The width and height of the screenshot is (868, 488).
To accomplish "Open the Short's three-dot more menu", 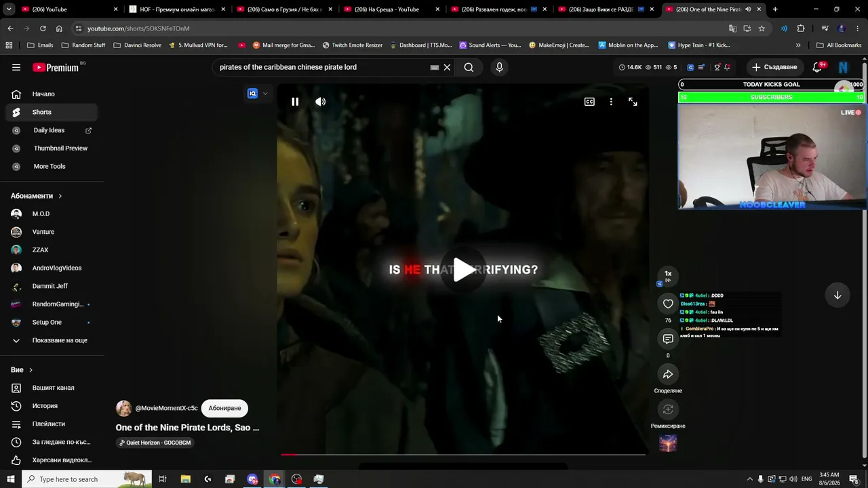I will 611,102.
